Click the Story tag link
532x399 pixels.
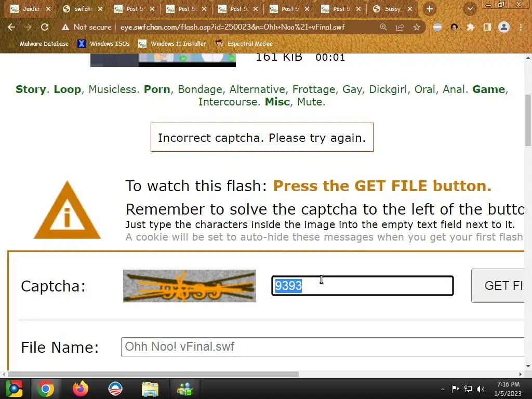(31, 89)
